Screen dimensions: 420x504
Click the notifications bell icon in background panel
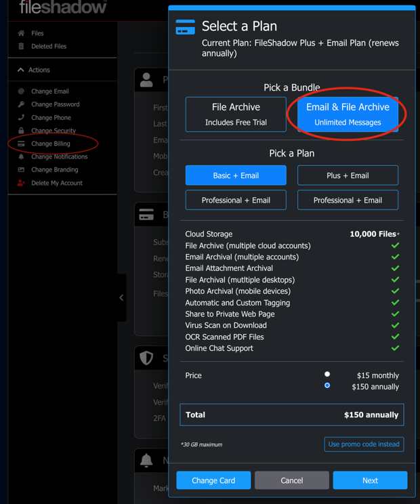146,460
